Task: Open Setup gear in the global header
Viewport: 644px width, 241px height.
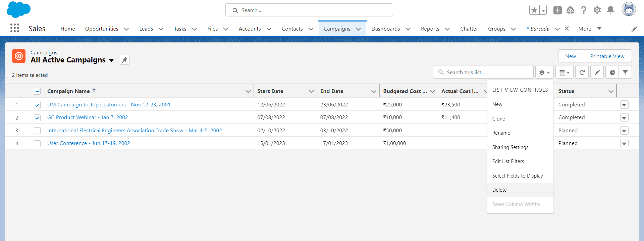Action: point(597,10)
